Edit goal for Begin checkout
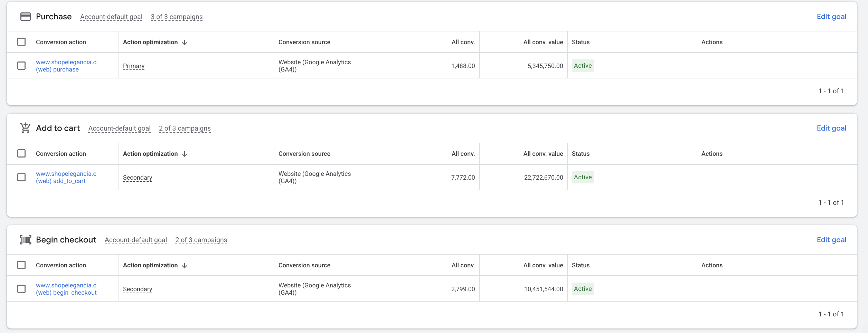The width and height of the screenshot is (868, 333). click(x=831, y=240)
